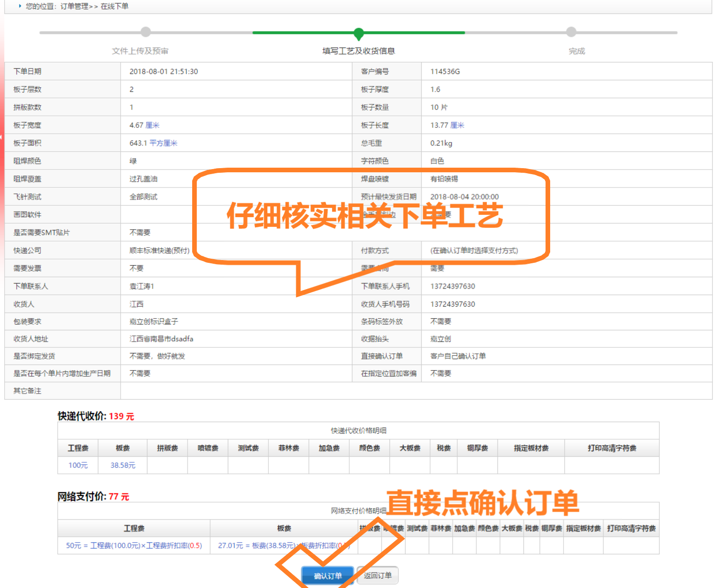Click the 厘米 unit link beside 4.67
Viewport: 716px width, 588px height.
click(152, 125)
